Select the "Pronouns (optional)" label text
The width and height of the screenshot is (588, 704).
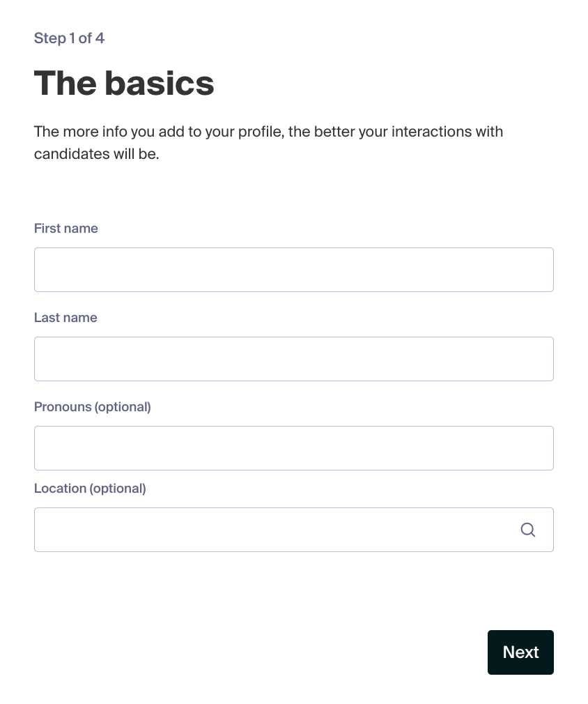[93, 407]
